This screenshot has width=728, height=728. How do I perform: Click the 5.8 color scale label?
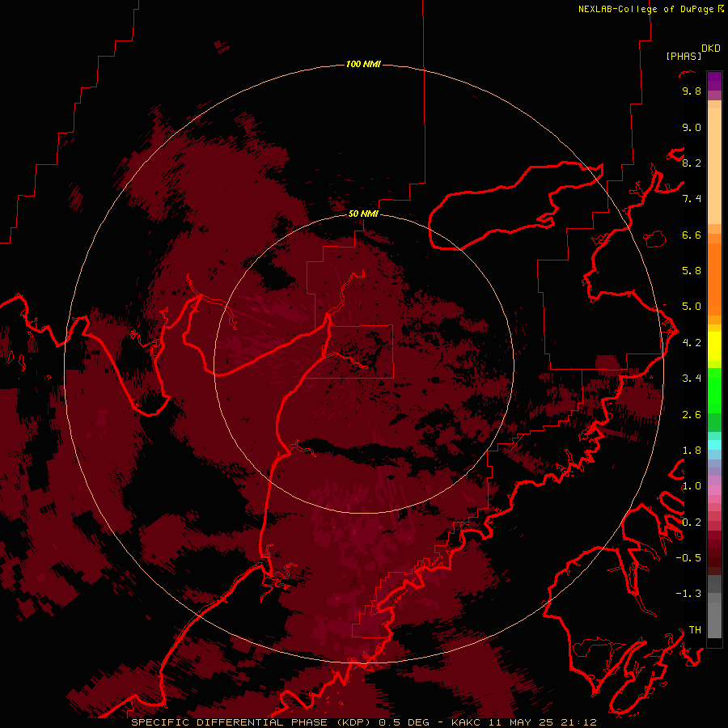[692, 271]
